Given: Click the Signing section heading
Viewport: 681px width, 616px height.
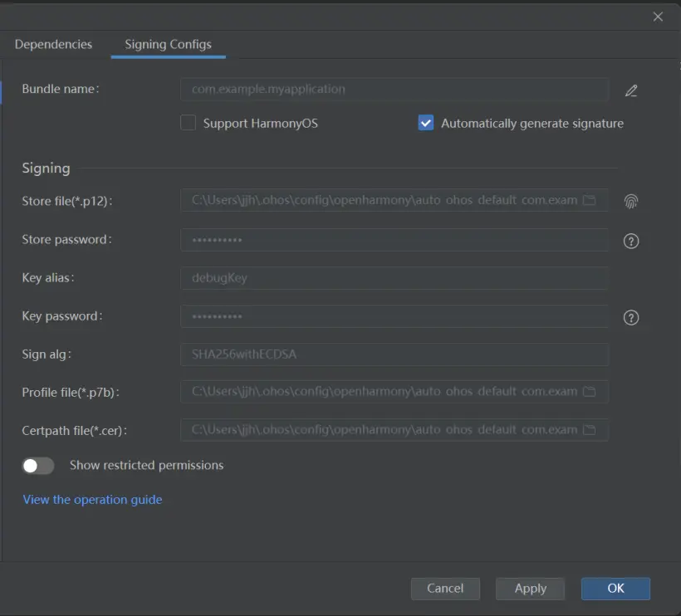Looking at the screenshot, I should (x=46, y=168).
